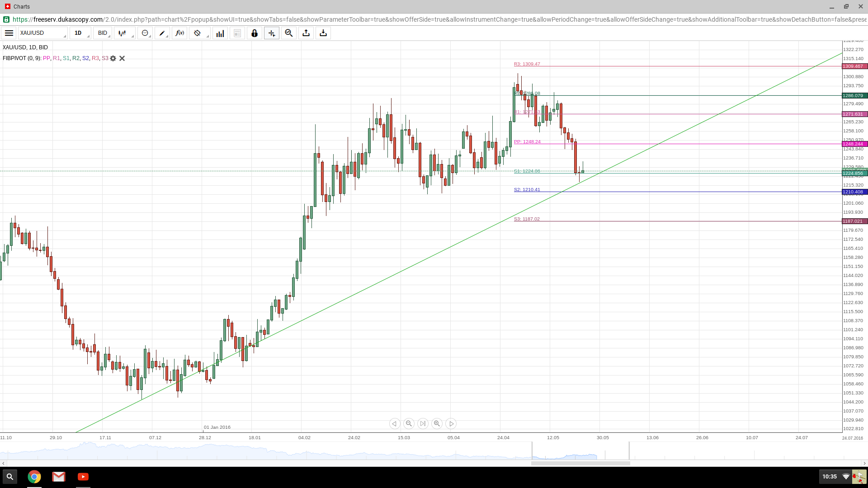Toggle the crosshair cursor tool
868x488 pixels.
coord(272,33)
